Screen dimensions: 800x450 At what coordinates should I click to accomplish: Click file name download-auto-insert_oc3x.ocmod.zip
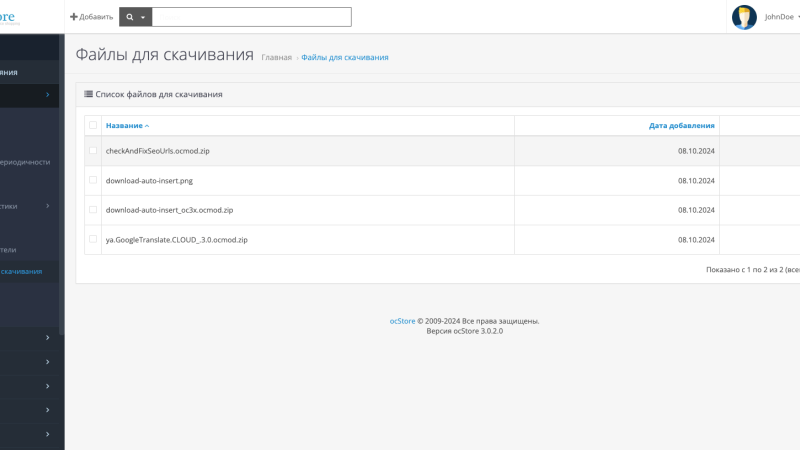point(169,210)
